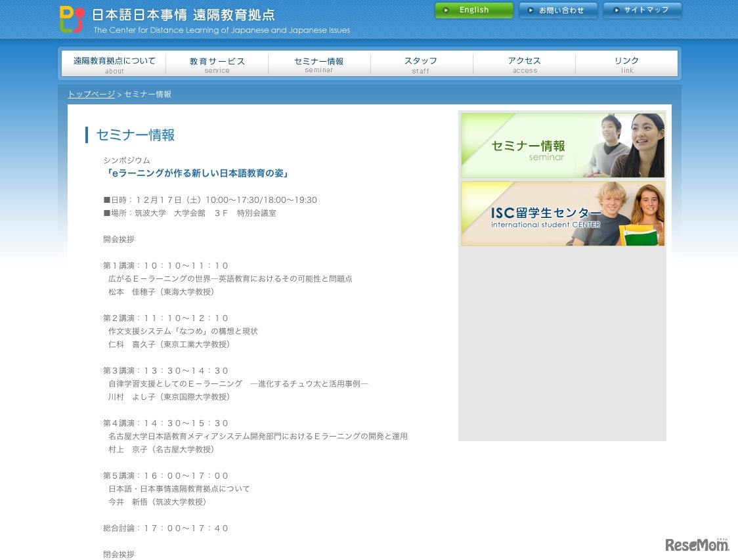This screenshot has height=560, width=738.
Task: Click speaker 今井 新悟（筑波大学教授）
Action: pos(157,502)
